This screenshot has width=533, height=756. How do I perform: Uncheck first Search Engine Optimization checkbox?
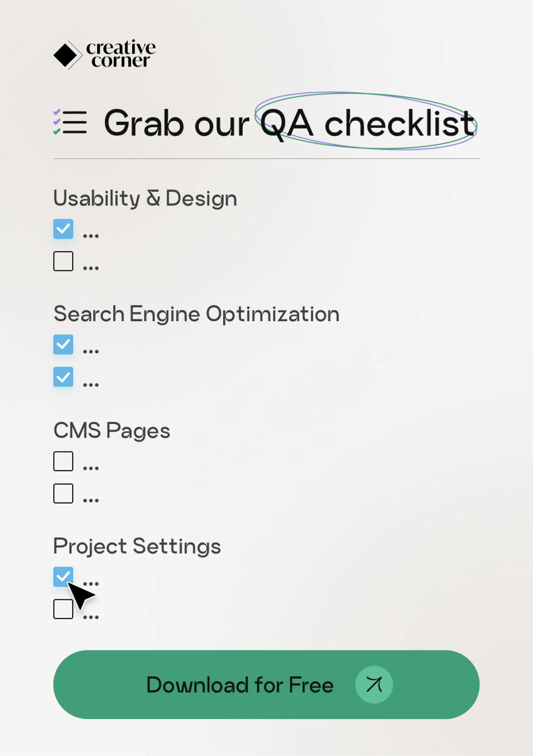[63, 344]
